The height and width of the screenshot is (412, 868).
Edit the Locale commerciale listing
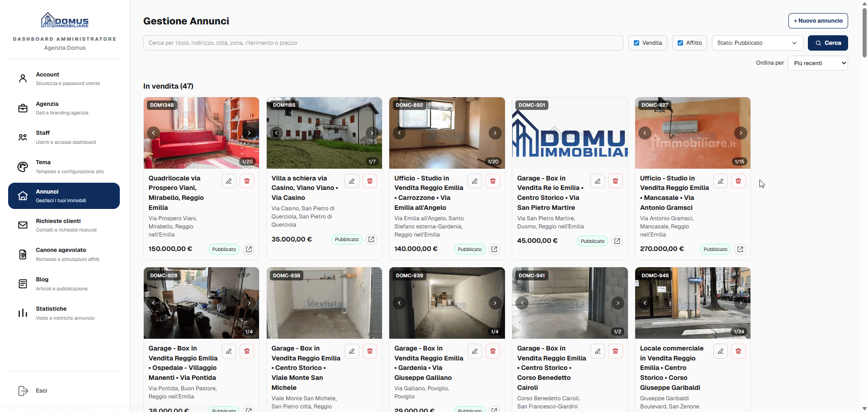tap(721, 351)
